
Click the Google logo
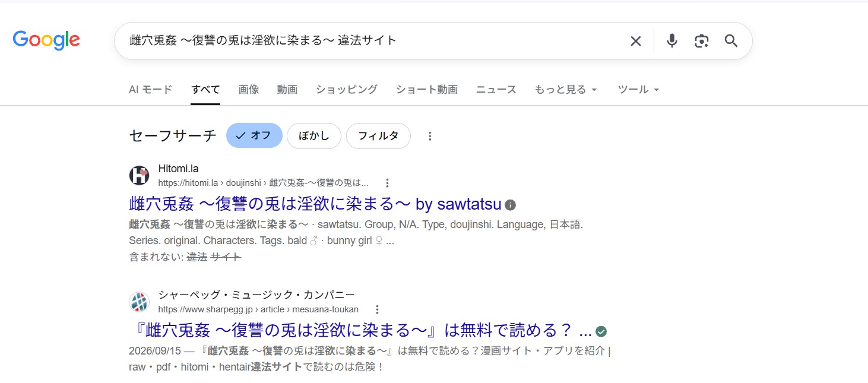pos(46,40)
